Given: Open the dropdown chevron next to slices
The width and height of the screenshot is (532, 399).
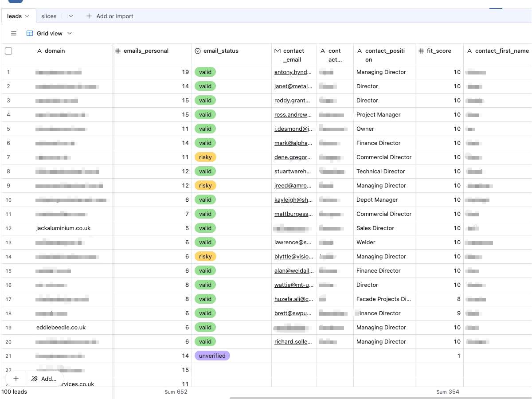Looking at the screenshot, I should [x=71, y=16].
